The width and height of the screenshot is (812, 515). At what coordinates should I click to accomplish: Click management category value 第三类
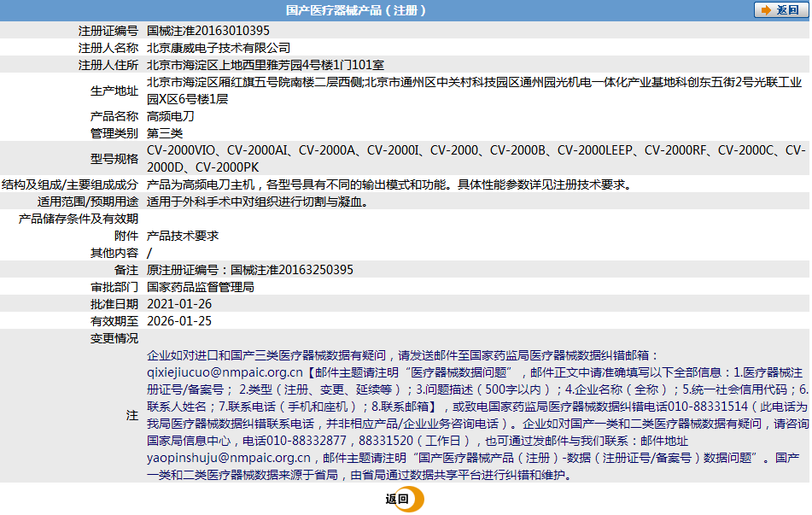165,133
